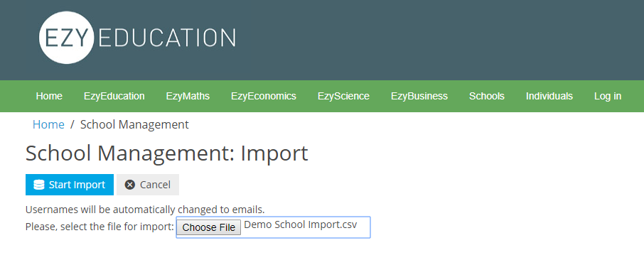Click the EZY circle logo
The image size is (644, 260).
pyautogui.click(x=66, y=38)
